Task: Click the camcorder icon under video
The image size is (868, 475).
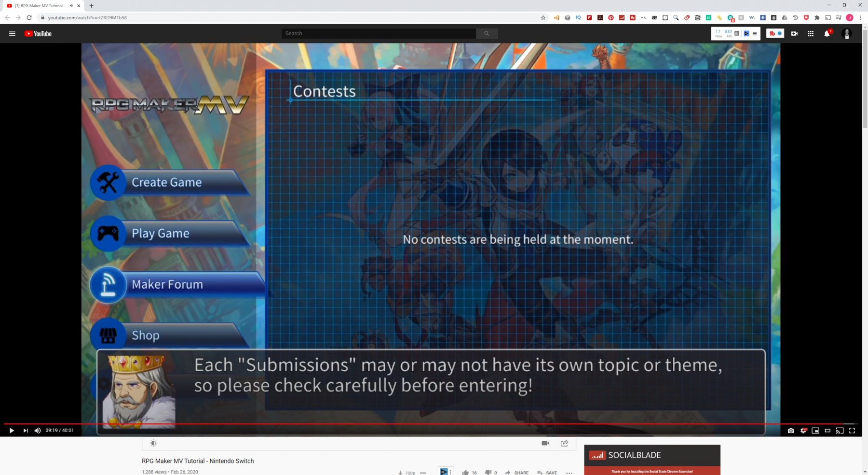Action: (545, 443)
